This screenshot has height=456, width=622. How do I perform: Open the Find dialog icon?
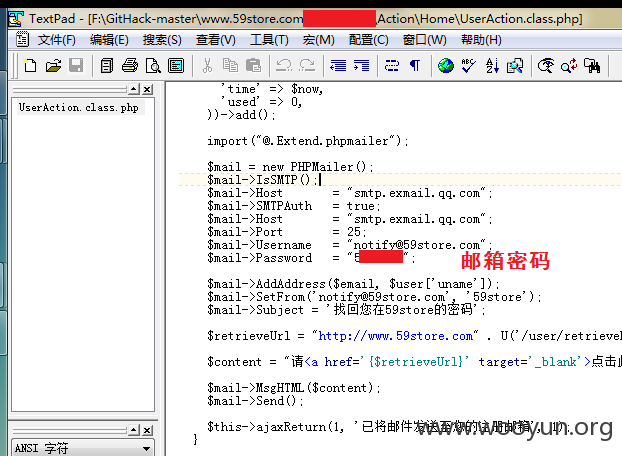[x=546, y=65]
